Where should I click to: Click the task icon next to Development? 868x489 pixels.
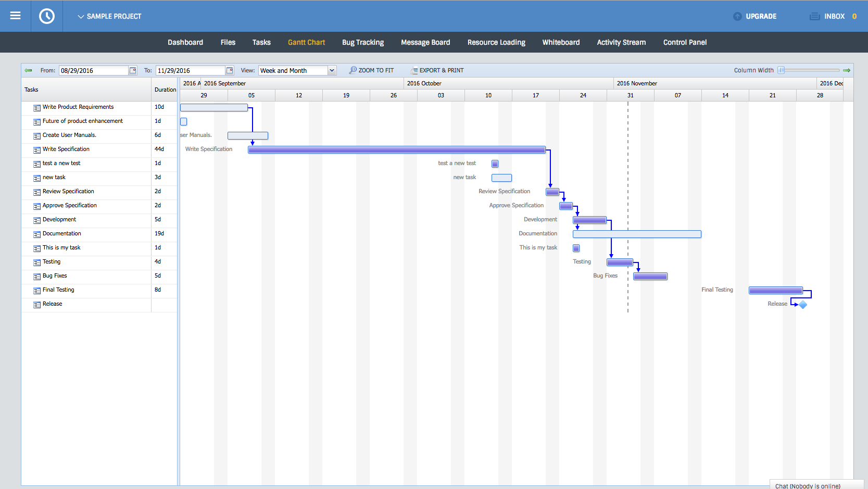point(36,220)
